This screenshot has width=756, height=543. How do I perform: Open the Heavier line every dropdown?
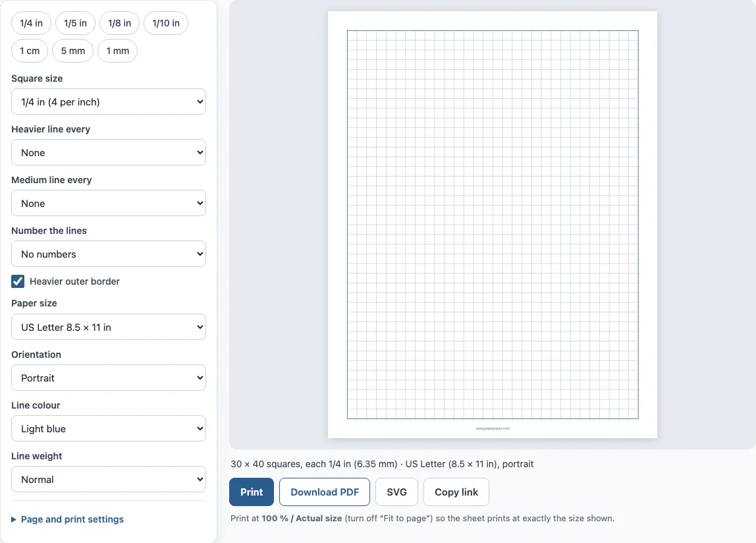(x=109, y=152)
